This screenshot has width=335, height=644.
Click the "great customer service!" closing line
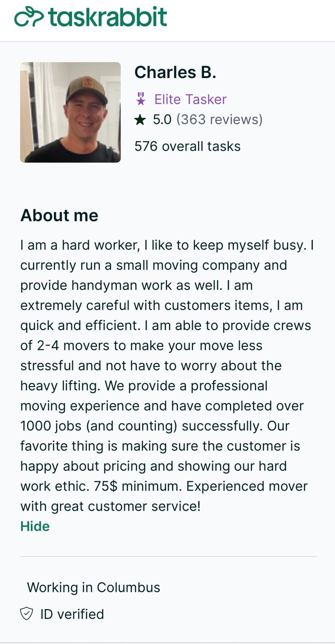[126, 506]
